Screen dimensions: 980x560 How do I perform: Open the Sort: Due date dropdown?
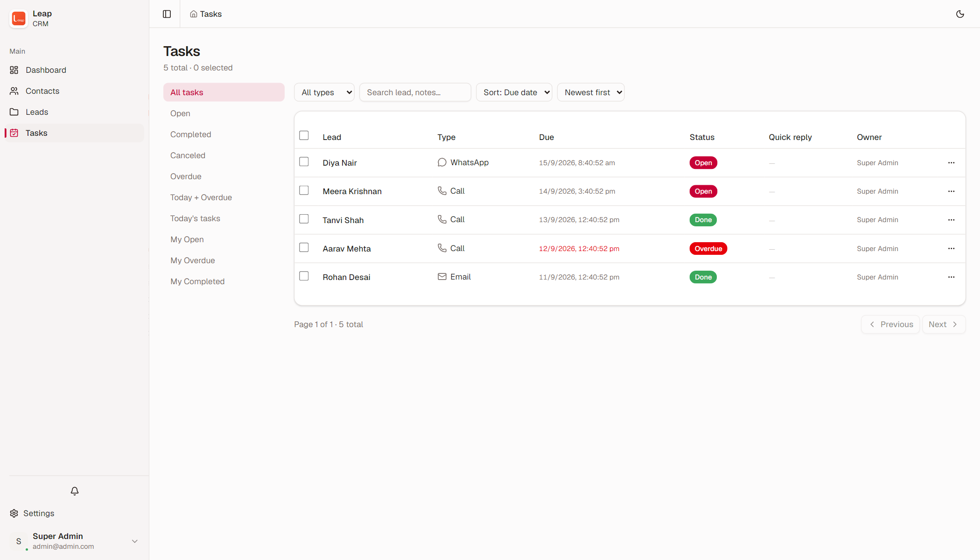[x=514, y=92]
